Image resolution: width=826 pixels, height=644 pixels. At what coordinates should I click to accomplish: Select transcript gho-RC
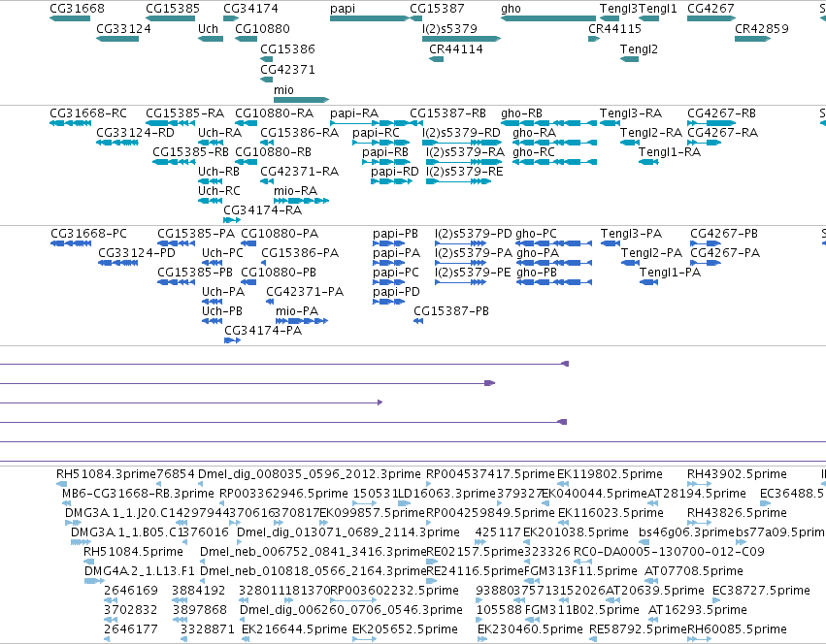[554, 162]
